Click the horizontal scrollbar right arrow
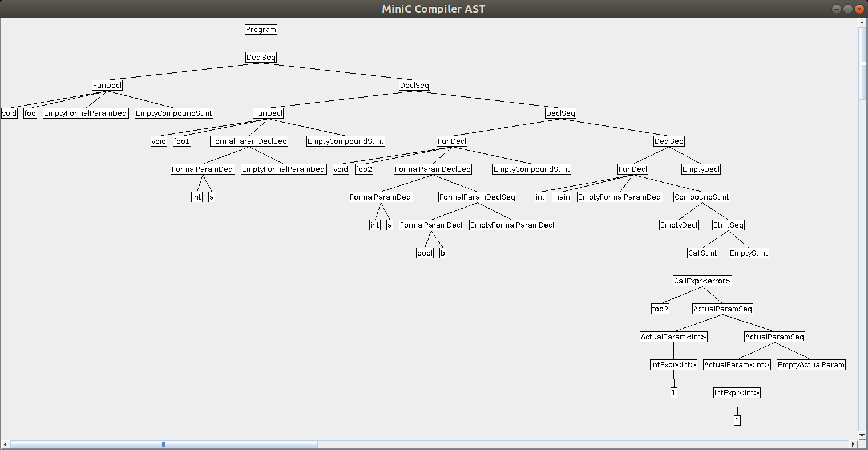The image size is (868, 450). pos(853,444)
